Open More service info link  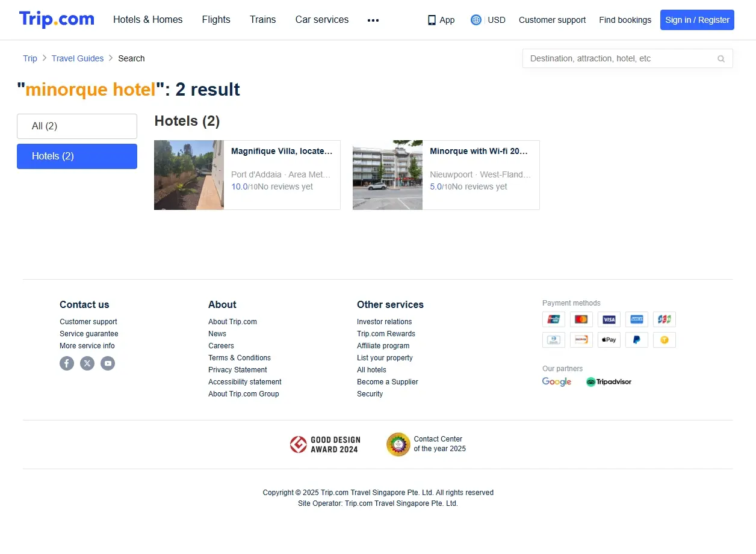(87, 346)
